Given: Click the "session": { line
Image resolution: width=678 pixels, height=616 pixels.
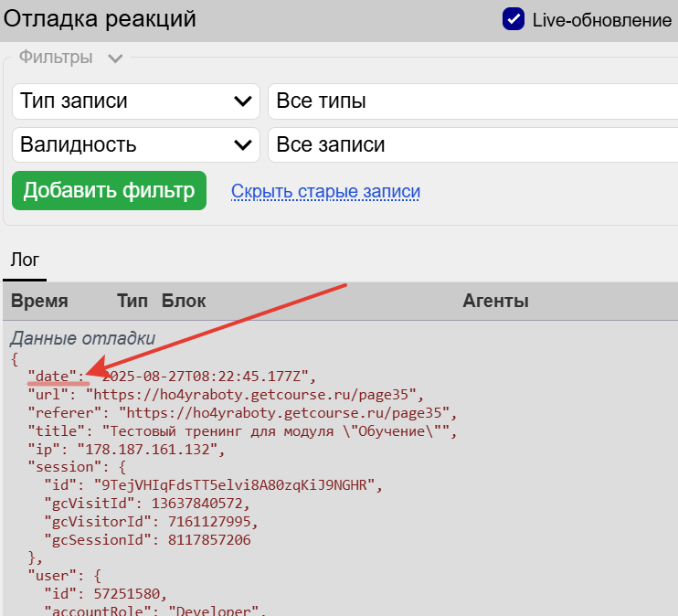Looking at the screenshot, I should coord(77,467).
